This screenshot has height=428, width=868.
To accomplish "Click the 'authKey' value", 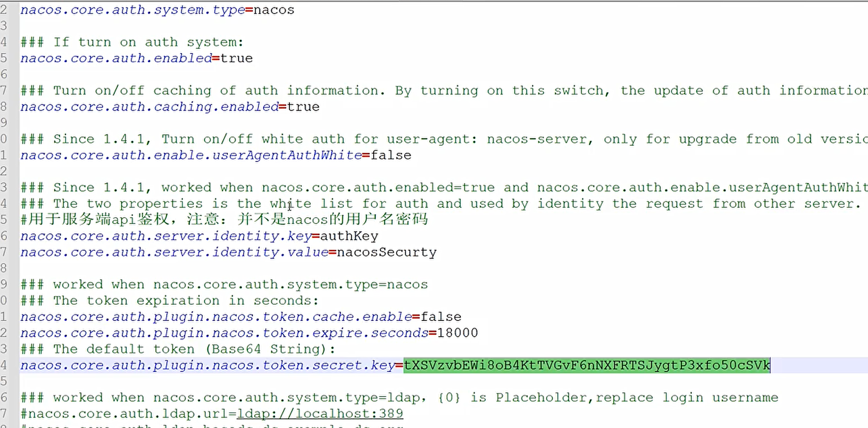I will (349, 236).
